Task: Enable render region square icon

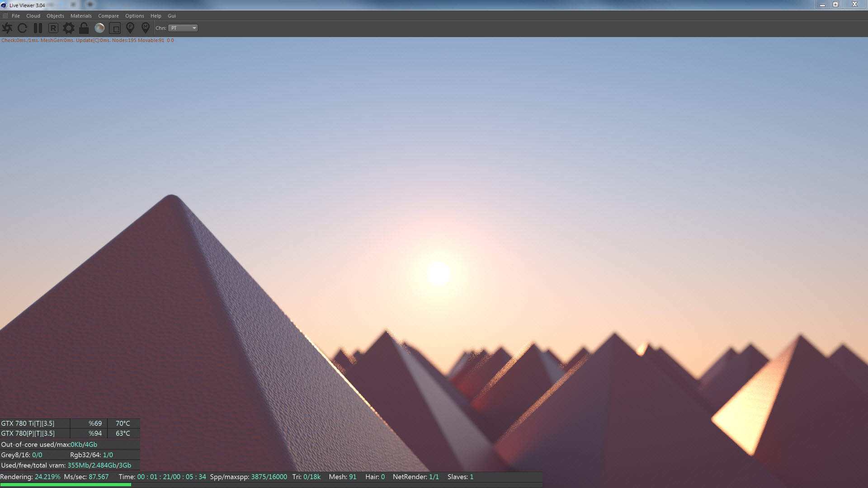Action: click(115, 28)
